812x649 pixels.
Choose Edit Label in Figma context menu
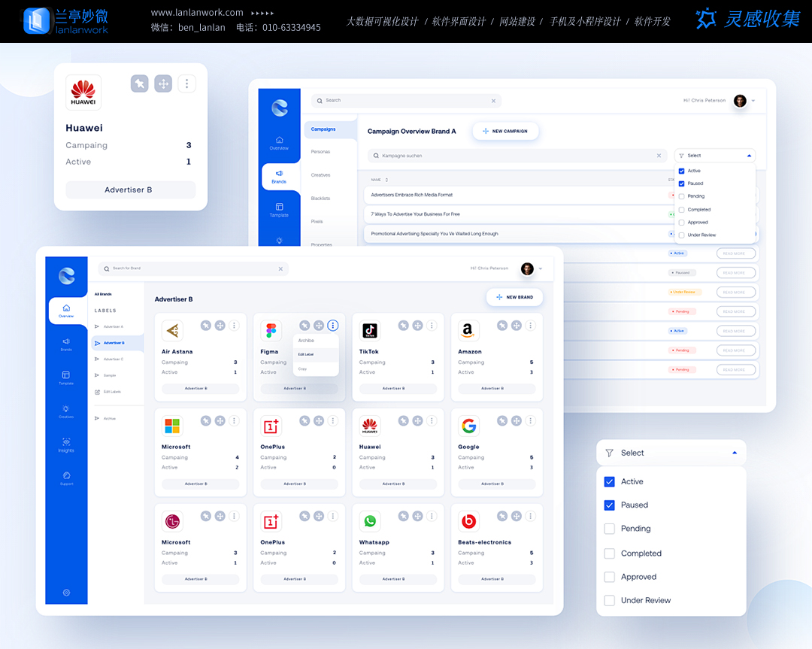(x=306, y=354)
